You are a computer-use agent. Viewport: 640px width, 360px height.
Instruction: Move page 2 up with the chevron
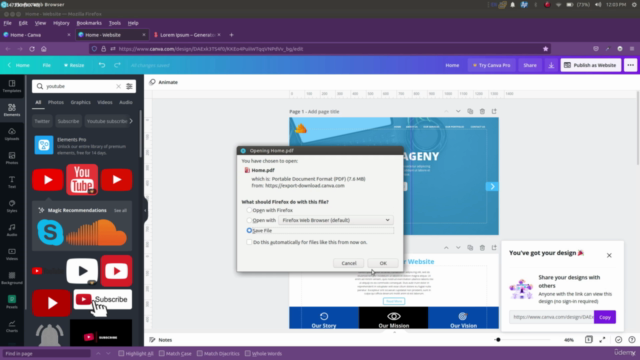coord(446,248)
